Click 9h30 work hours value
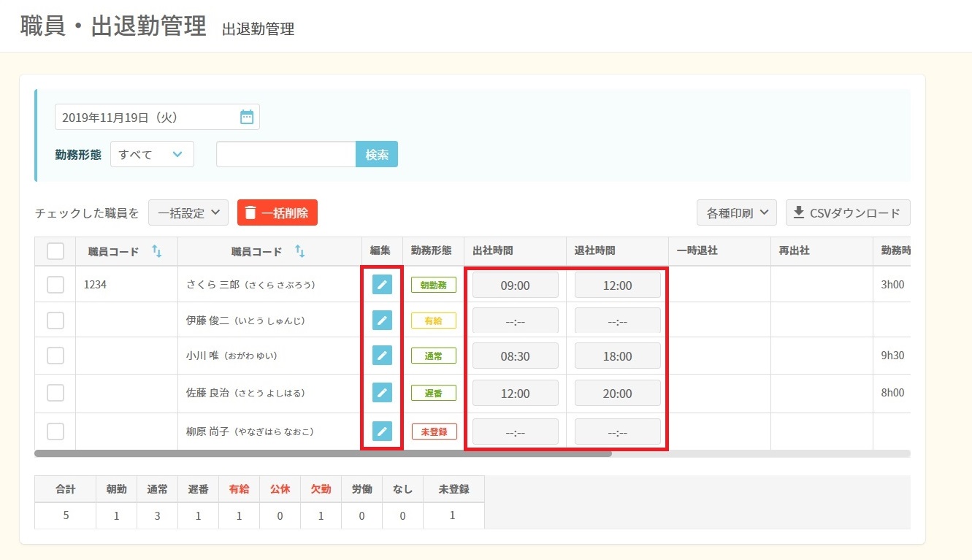The width and height of the screenshot is (972, 560). (893, 356)
